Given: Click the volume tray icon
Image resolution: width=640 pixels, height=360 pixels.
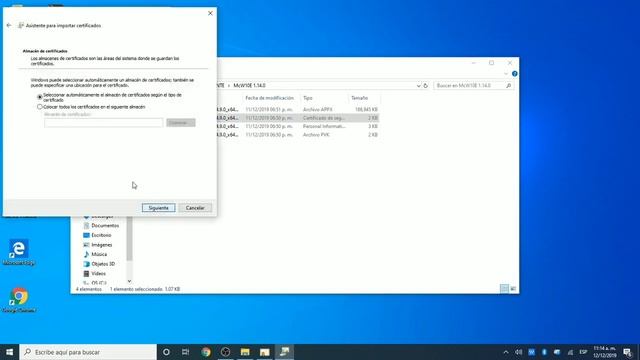Looking at the screenshot, I should pyautogui.click(x=518, y=352).
